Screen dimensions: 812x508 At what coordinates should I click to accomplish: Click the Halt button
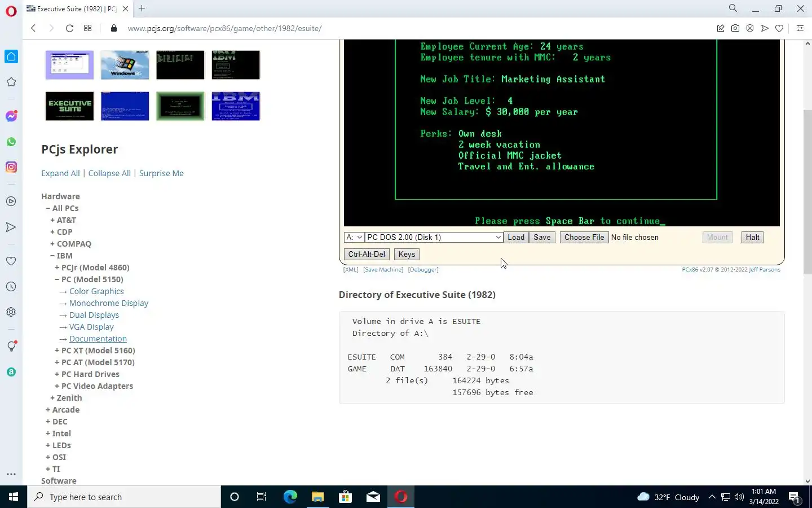point(752,237)
